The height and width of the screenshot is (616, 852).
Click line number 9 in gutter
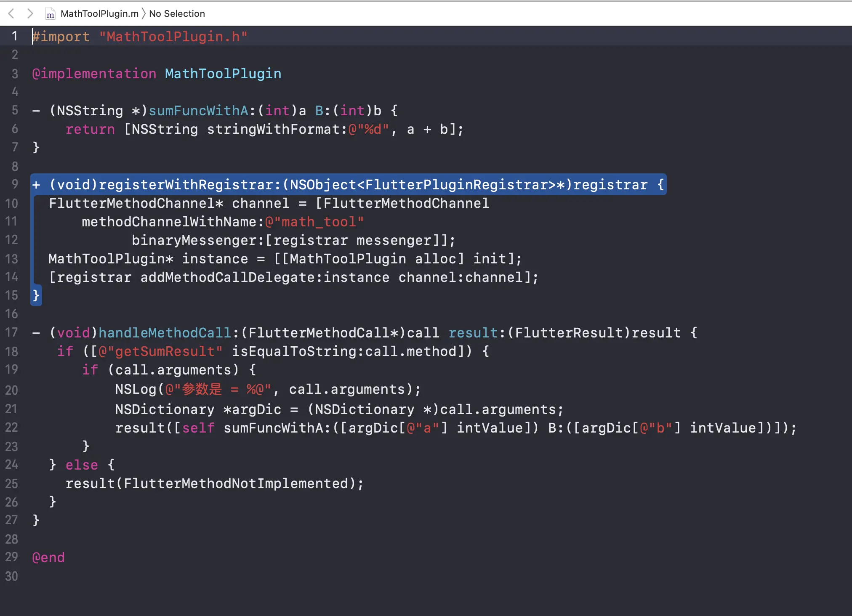click(15, 184)
